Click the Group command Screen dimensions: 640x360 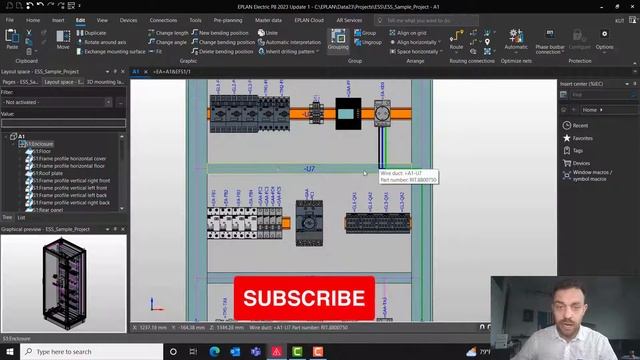(365, 33)
